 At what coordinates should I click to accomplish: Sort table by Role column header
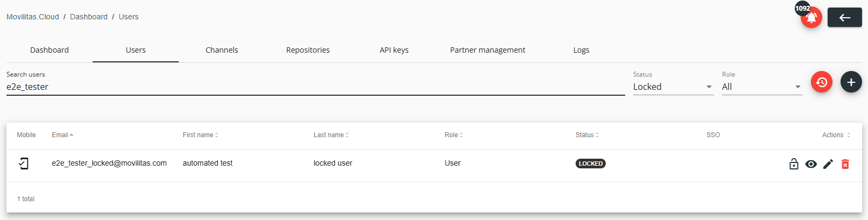click(x=453, y=135)
